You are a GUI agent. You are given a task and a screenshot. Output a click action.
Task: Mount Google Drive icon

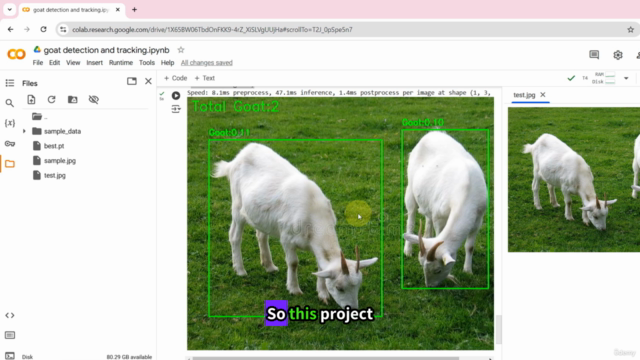[x=73, y=100]
